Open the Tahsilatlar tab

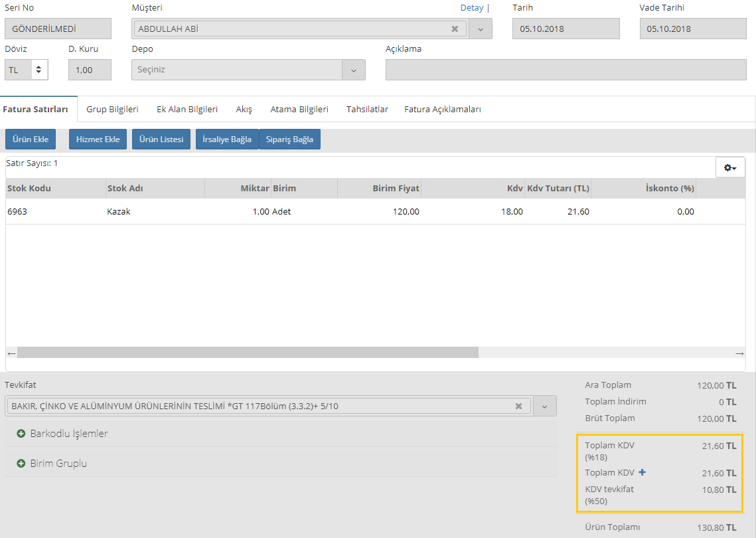pyautogui.click(x=367, y=110)
